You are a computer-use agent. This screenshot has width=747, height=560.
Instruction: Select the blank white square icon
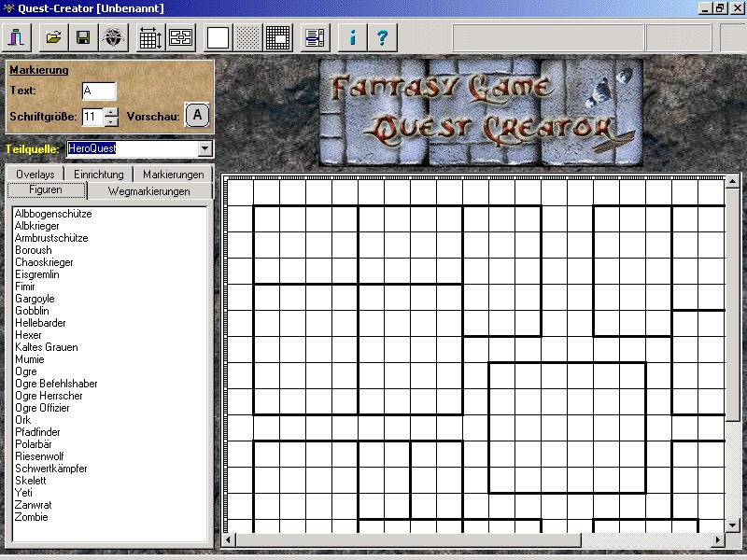[x=218, y=37]
